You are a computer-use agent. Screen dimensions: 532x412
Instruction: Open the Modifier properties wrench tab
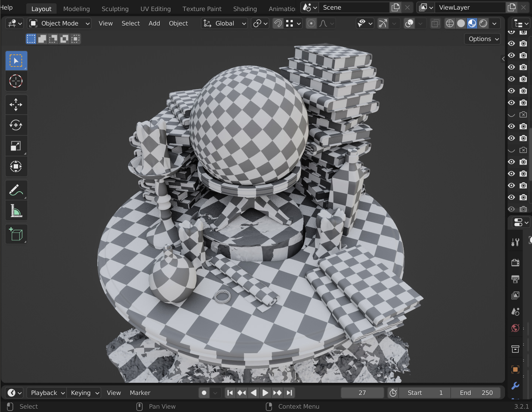[x=515, y=386]
